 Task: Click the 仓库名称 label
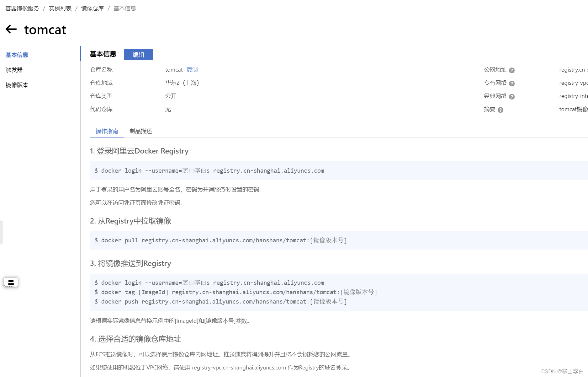101,70
